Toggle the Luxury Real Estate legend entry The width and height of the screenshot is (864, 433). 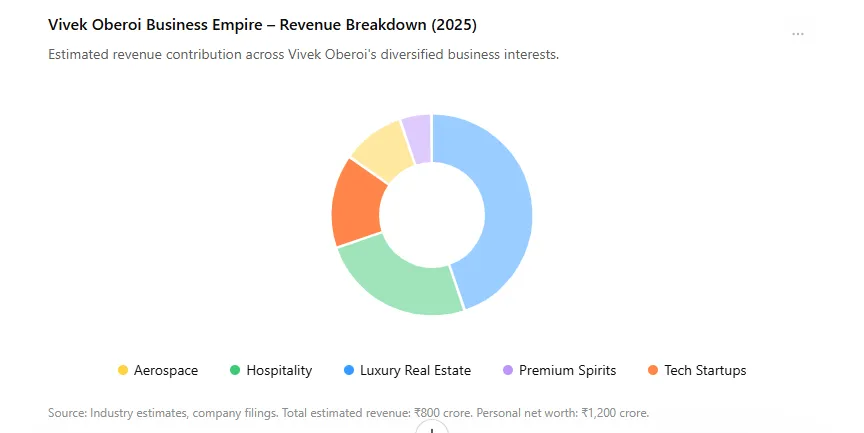point(407,370)
